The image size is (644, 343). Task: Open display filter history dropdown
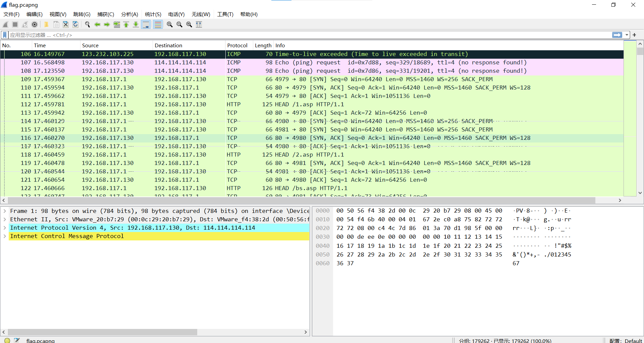(x=627, y=35)
